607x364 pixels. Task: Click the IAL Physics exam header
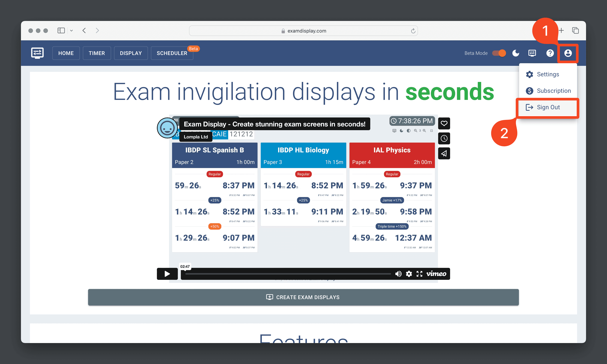click(392, 155)
